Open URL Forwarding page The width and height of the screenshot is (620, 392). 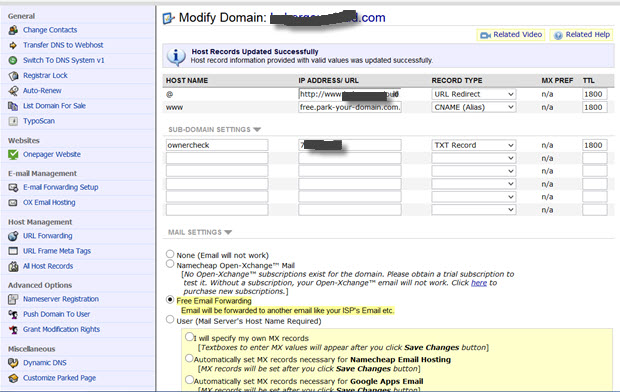(47, 236)
